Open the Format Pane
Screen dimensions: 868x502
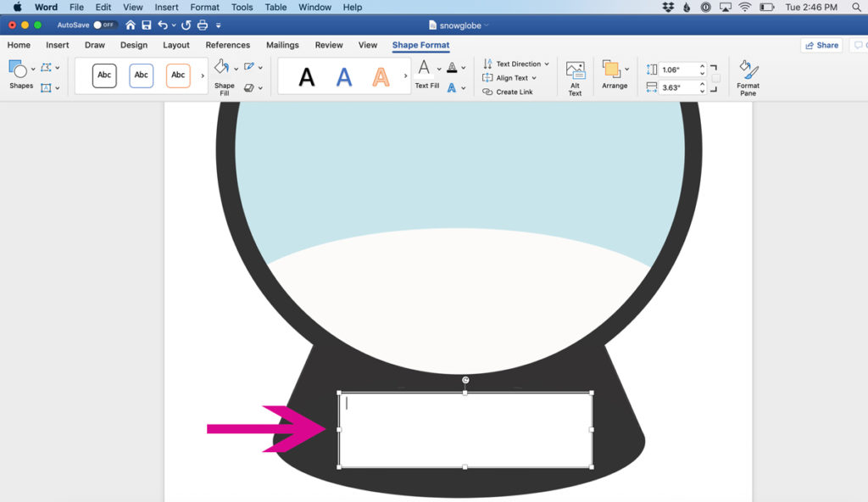pyautogui.click(x=748, y=77)
